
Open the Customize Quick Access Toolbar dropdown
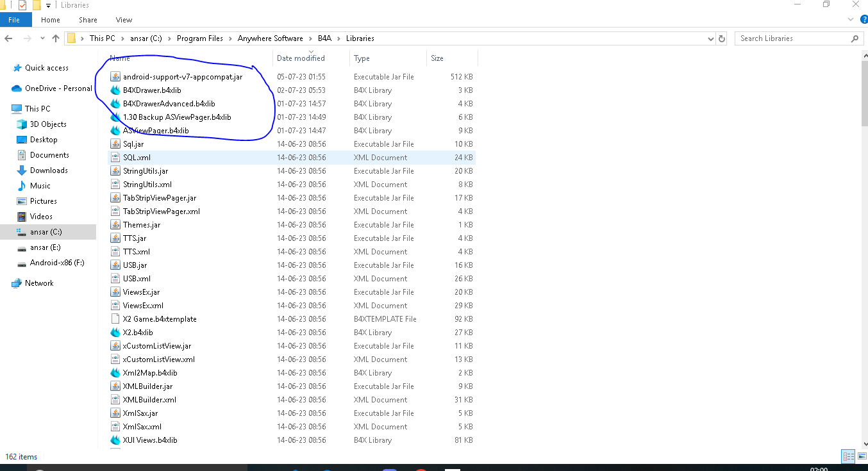coord(48,6)
